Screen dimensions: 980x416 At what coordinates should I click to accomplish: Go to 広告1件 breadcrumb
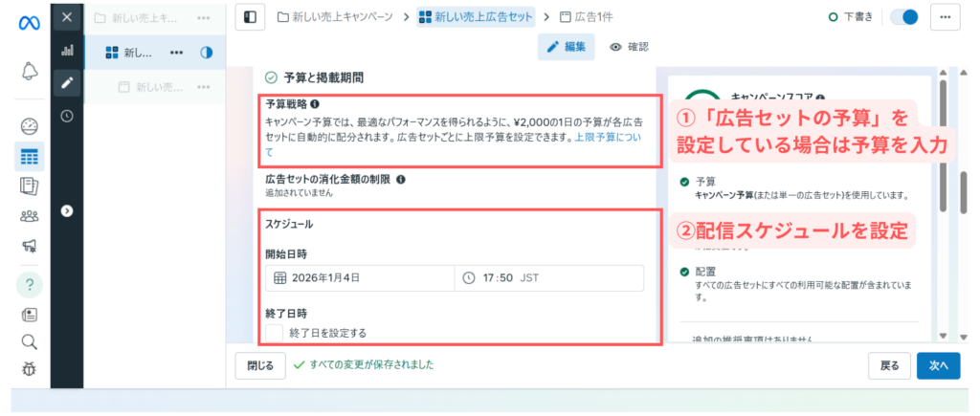point(589,17)
